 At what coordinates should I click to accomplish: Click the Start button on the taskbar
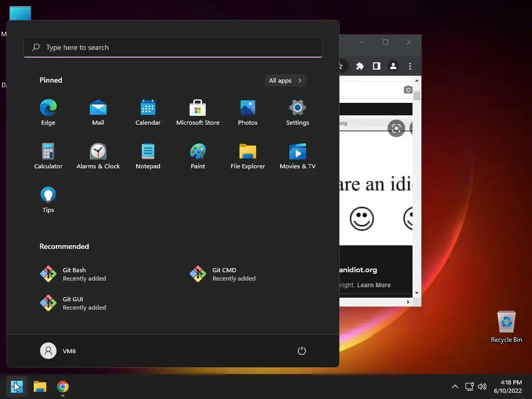[17, 387]
